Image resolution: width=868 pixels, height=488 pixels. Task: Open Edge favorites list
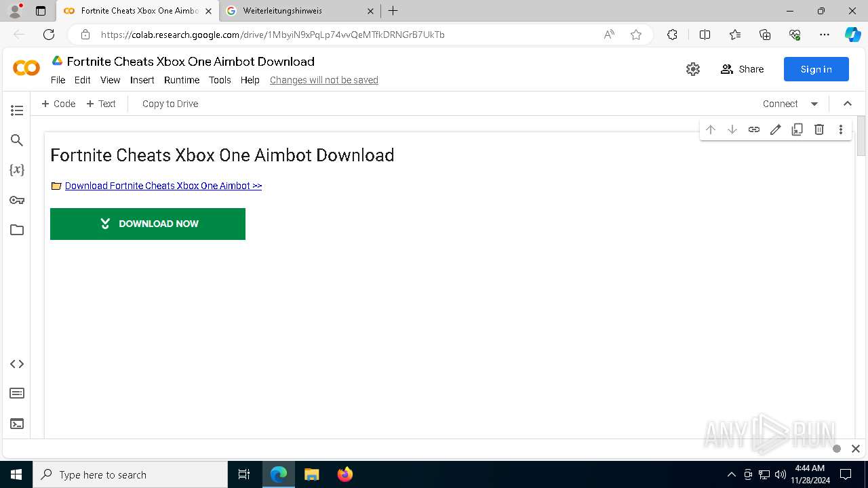[735, 35]
